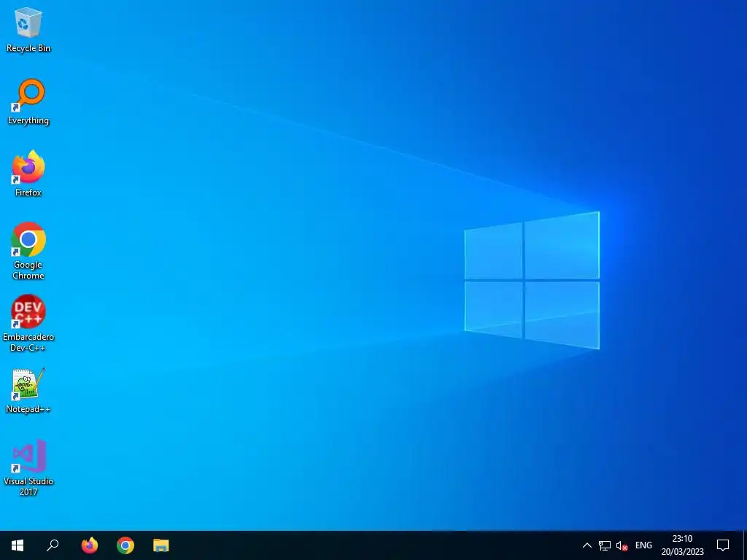Open the Windows Start menu
Image resolution: width=747 pixels, height=560 pixels.
tap(18, 545)
